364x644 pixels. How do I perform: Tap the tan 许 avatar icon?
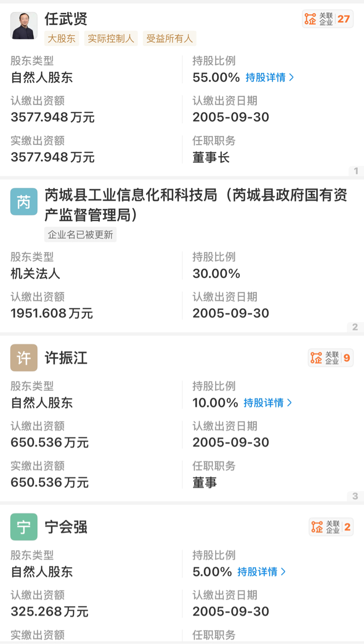coord(24,358)
